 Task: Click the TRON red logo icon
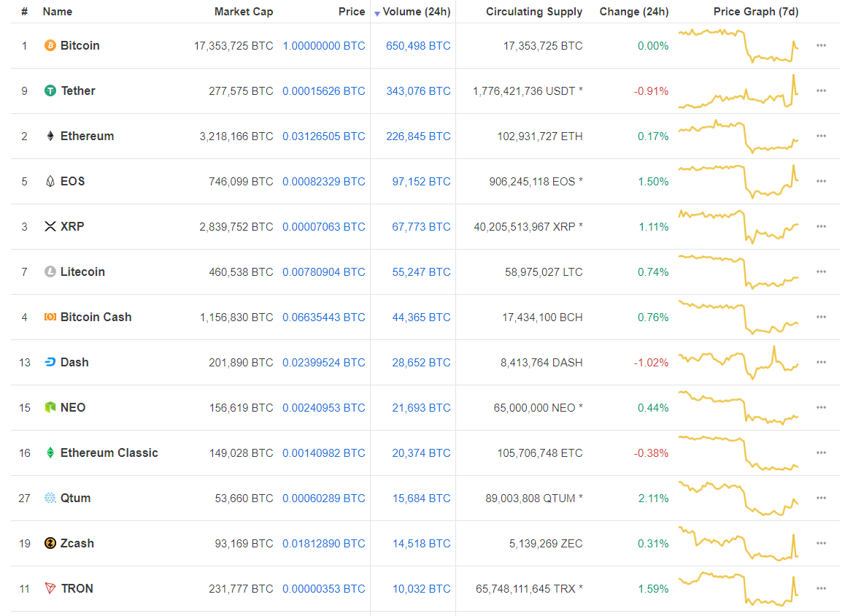(x=50, y=588)
